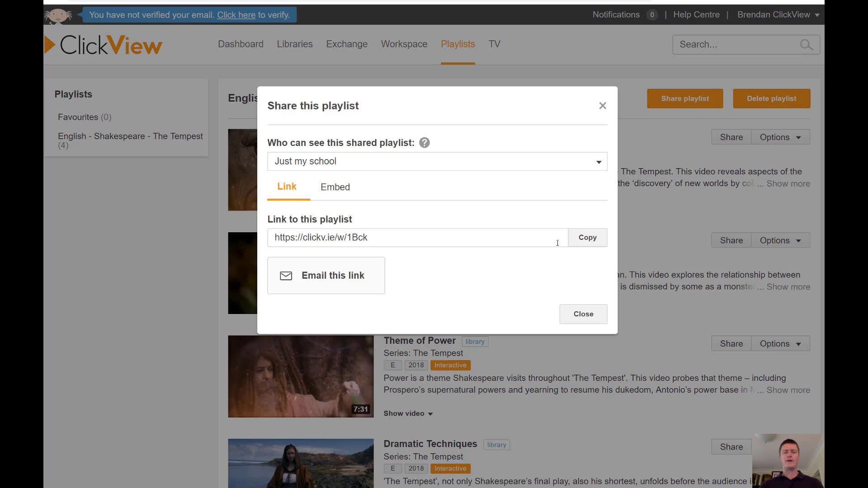Open the Workspace menu item

[404, 44]
